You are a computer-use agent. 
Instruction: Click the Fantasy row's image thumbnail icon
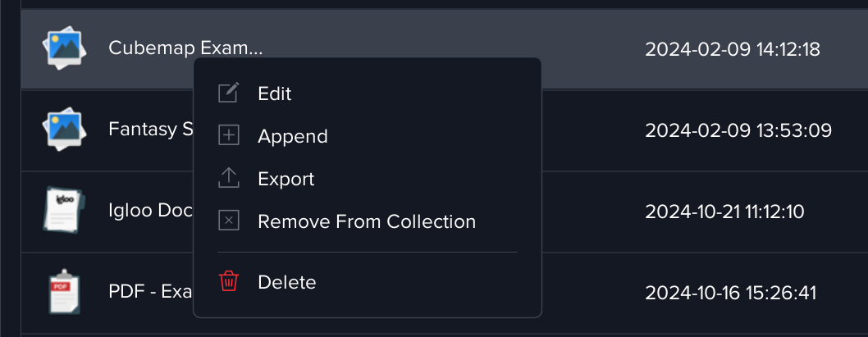[64, 130]
